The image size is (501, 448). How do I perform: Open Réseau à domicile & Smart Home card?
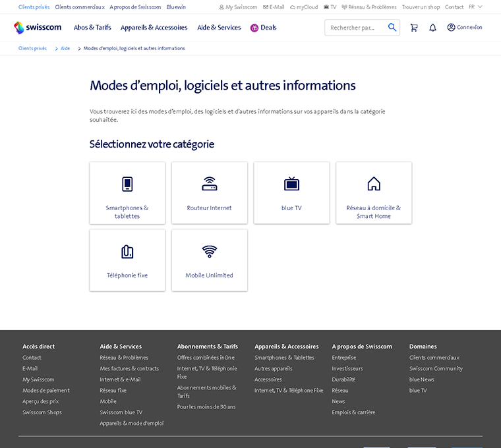coord(374,193)
